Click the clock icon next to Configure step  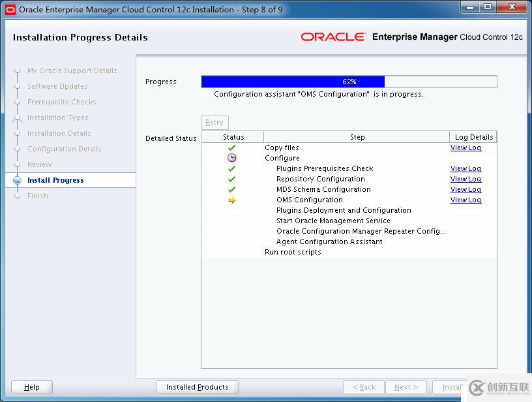click(231, 158)
